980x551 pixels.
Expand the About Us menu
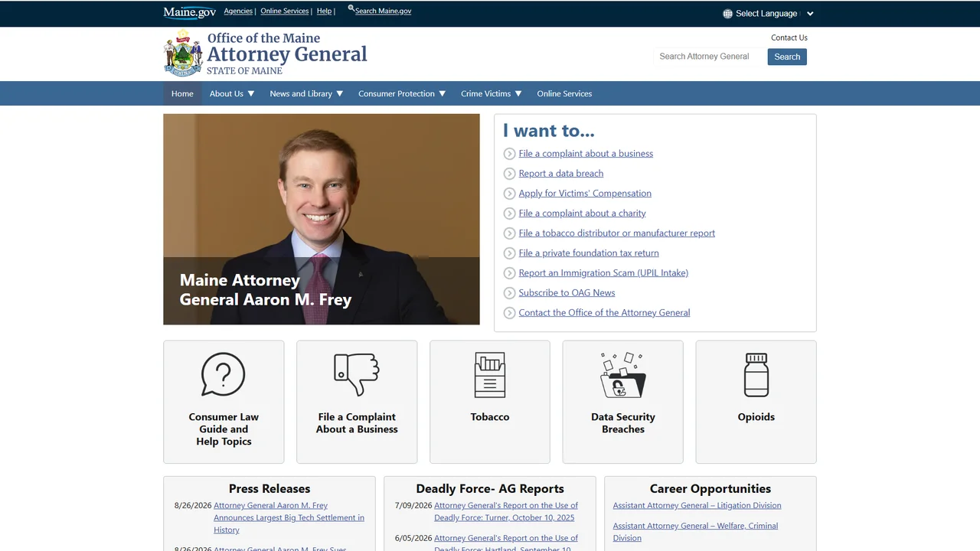point(232,93)
